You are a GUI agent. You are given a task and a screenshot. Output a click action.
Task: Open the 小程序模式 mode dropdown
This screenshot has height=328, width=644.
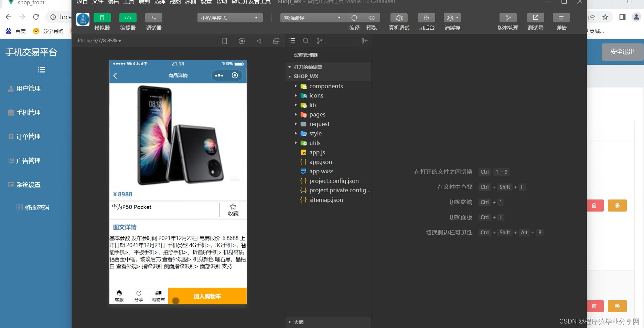click(x=230, y=18)
